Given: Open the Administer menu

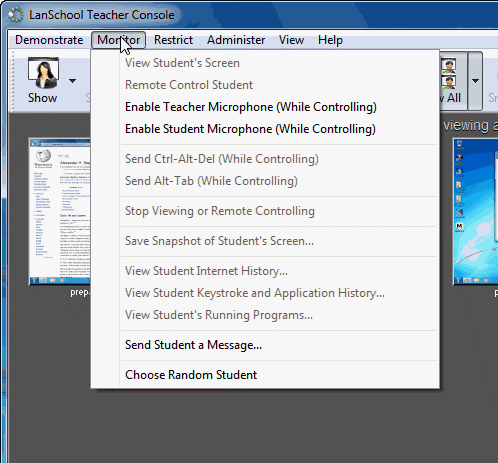Looking at the screenshot, I should pyautogui.click(x=236, y=40).
